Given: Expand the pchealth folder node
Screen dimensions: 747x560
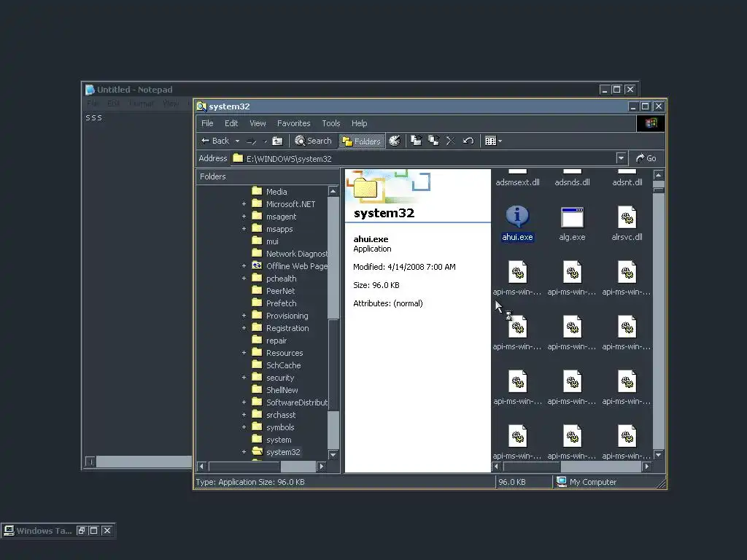Looking at the screenshot, I should click(244, 278).
